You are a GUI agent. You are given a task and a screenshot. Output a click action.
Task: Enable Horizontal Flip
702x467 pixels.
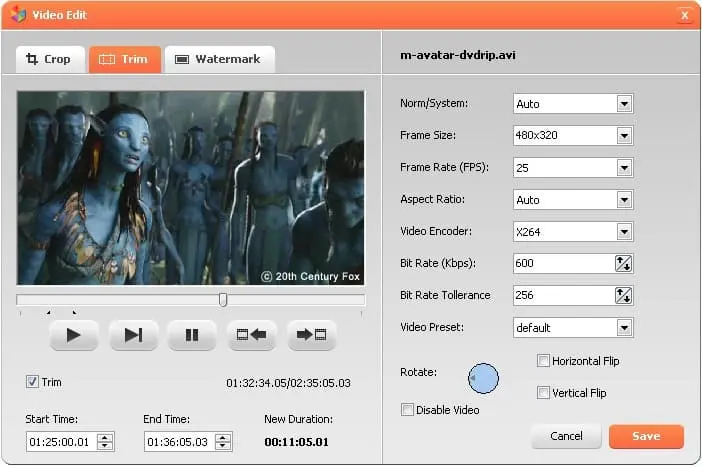tap(543, 360)
